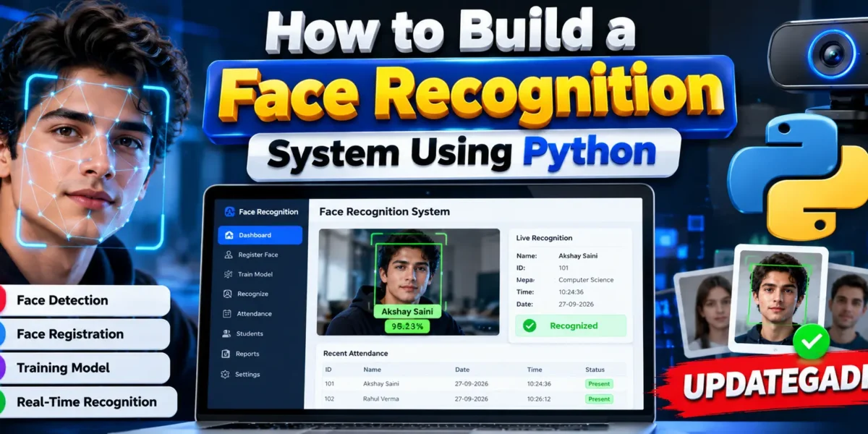Click "Akshay Saini" in the attendance table
Image resolution: width=868 pixels, height=434 pixels.
380,383
